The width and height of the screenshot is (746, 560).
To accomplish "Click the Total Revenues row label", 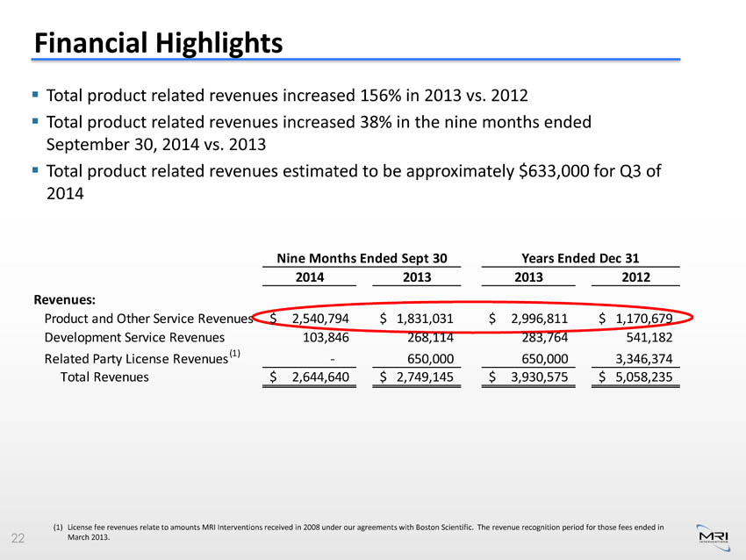I will pos(104,377).
